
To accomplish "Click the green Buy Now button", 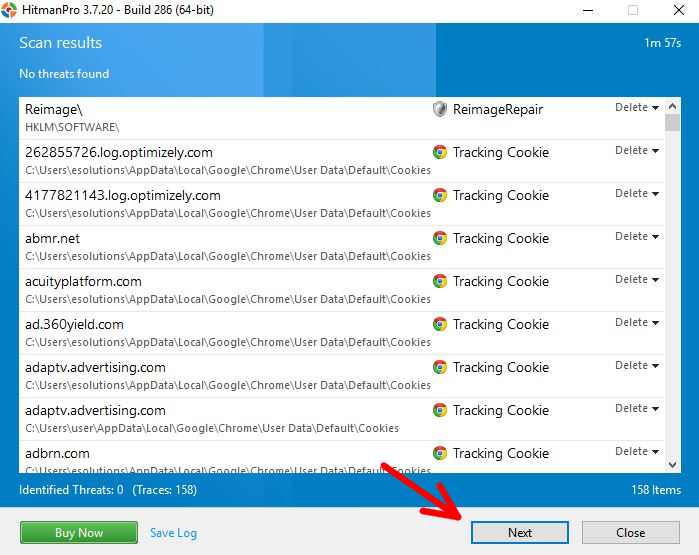I will [79, 533].
